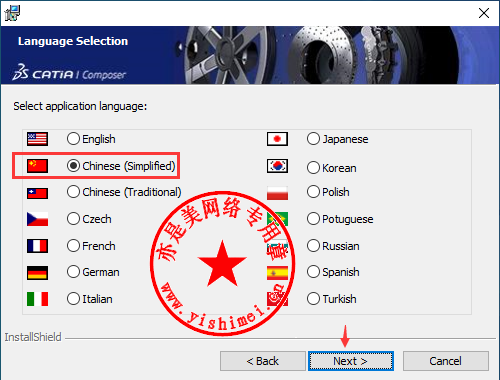This screenshot has height=380, width=500.
Task: Select the Spanish radio button
Action: click(313, 272)
